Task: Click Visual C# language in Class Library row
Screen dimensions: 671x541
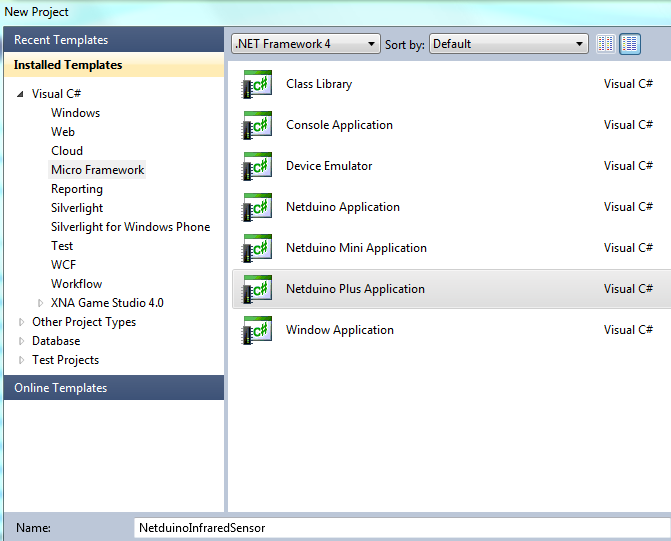Action: coord(628,84)
